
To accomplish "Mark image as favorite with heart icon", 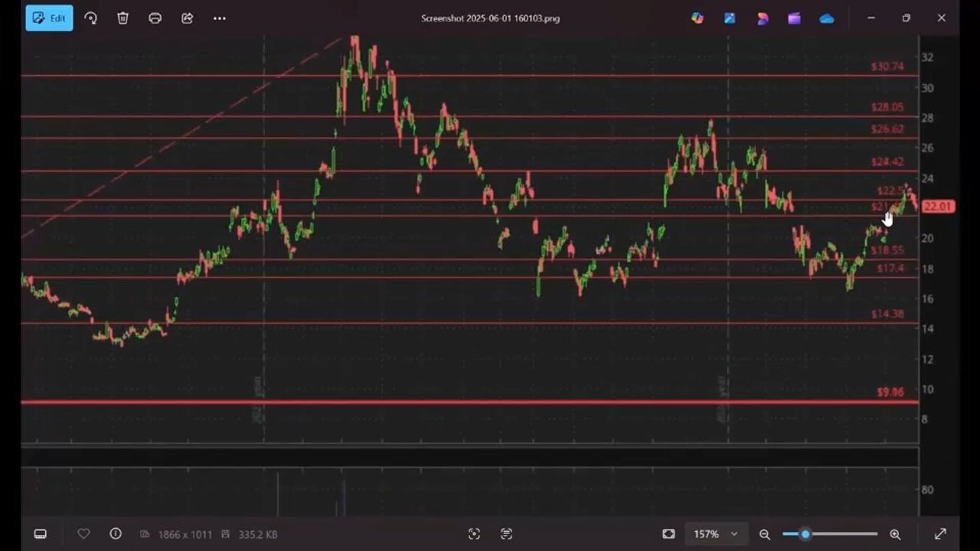I will click(83, 534).
